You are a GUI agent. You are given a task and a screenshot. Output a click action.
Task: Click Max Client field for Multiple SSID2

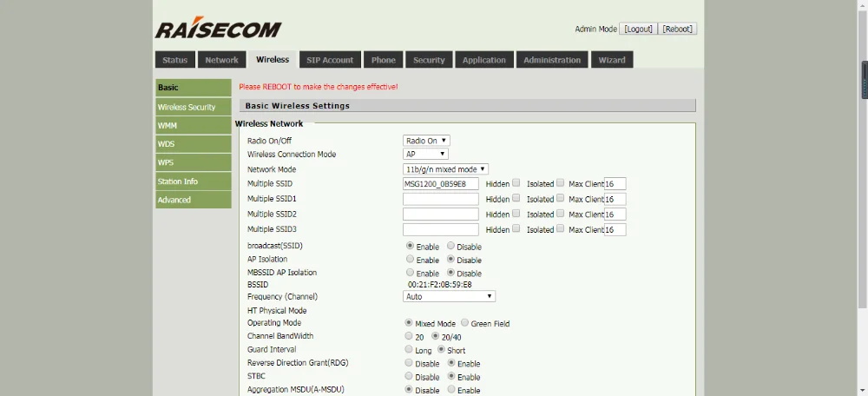[x=615, y=214]
